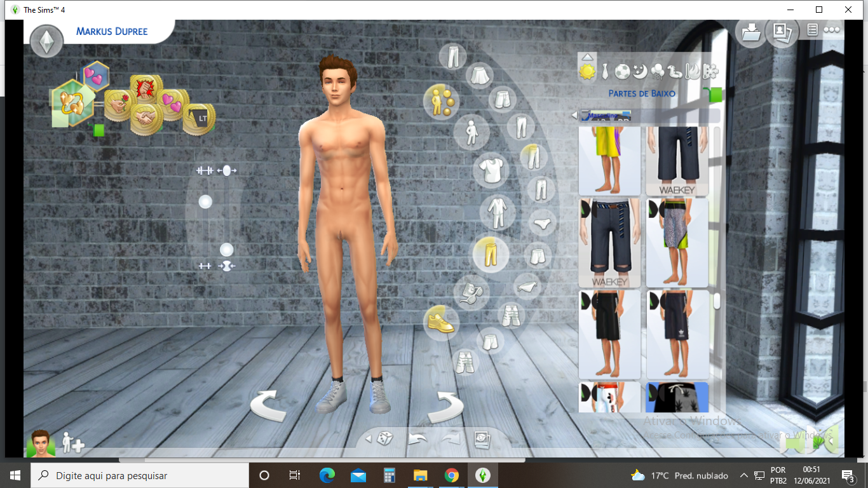Select the blue-background leaf print shorts

click(x=677, y=397)
